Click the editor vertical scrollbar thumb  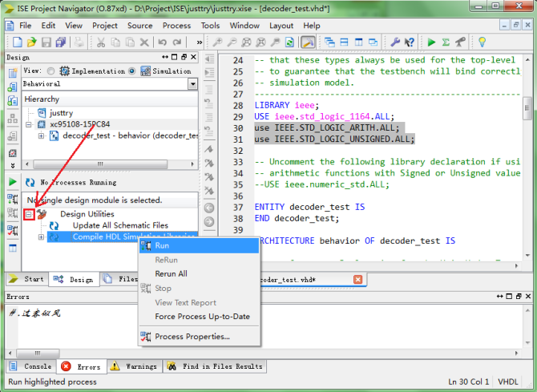tap(527, 108)
